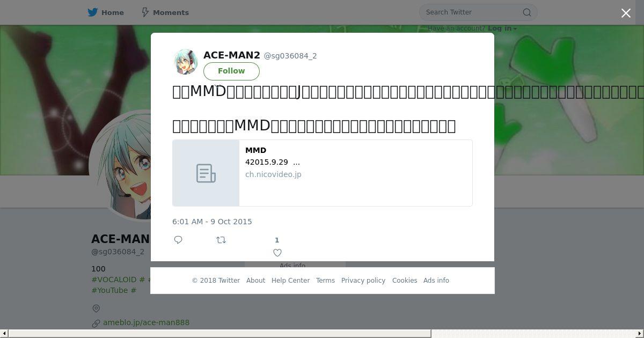Open Moments via lightning bolt icon

tap(145, 12)
